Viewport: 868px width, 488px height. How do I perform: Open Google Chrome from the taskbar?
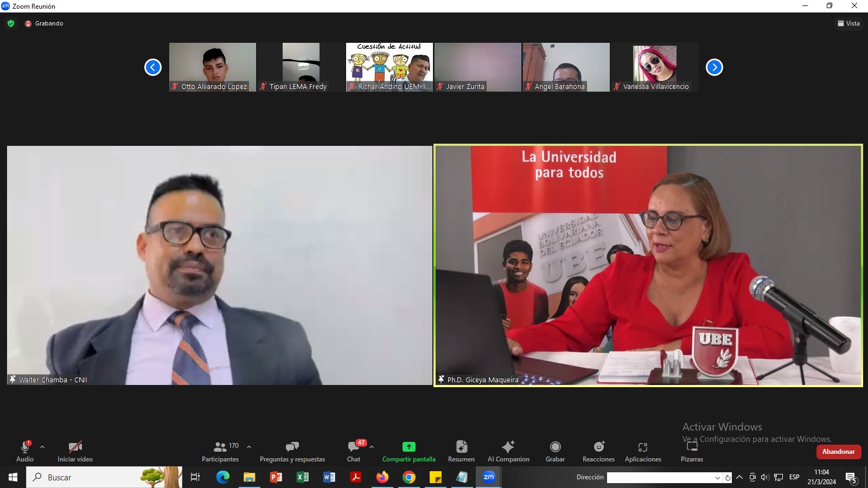pyautogui.click(x=409, y=477)
